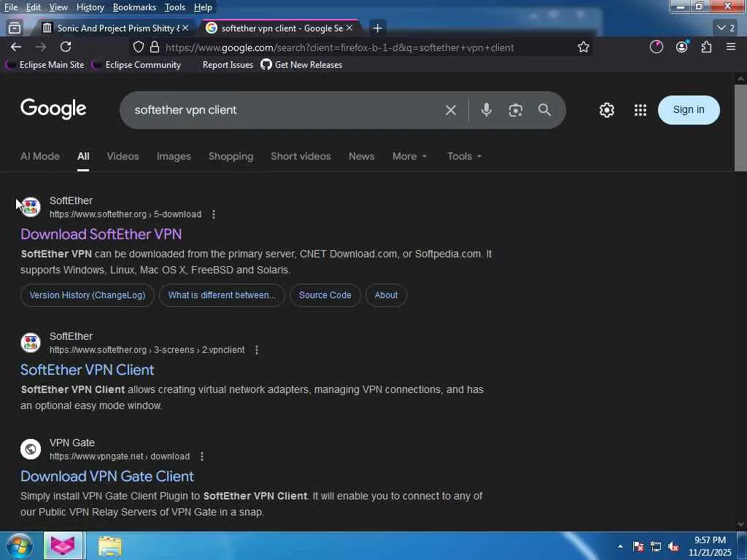Image resolution: width=747 pixels, height=560 pixels.
Task: Close the Sonic And Project Prism tab
Action: [185, 28]
